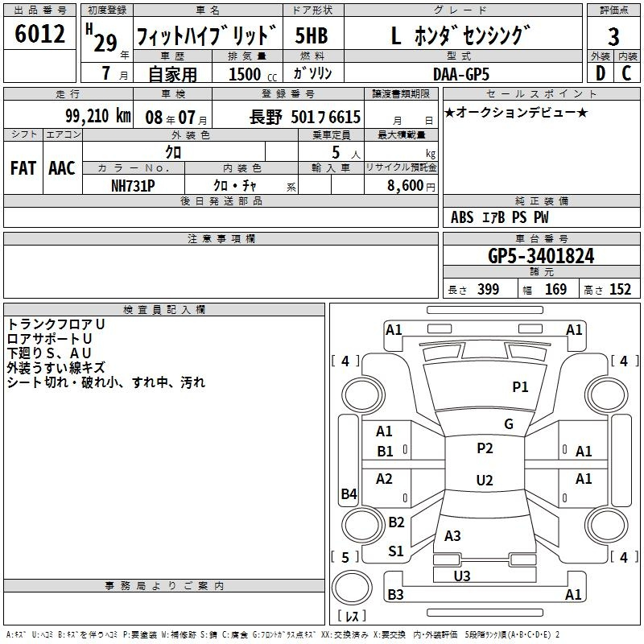Select the spare tire label [レス]
Image resolution: width=644 pixels, height=644 pixels.
click(352, 616)
